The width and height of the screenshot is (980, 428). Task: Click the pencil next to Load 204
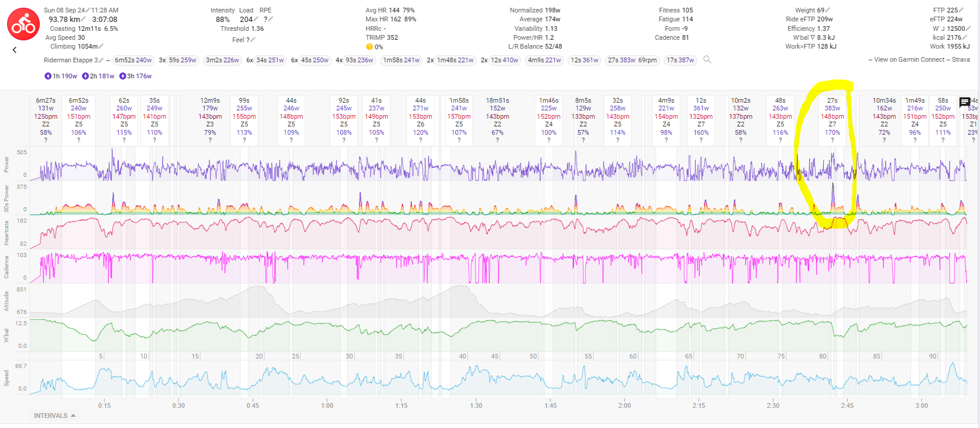[x=256, y=20]
